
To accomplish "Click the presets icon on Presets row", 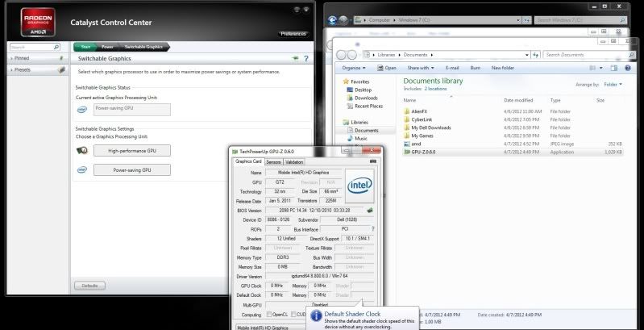I will pyautogui.click(x=61, y=70).
